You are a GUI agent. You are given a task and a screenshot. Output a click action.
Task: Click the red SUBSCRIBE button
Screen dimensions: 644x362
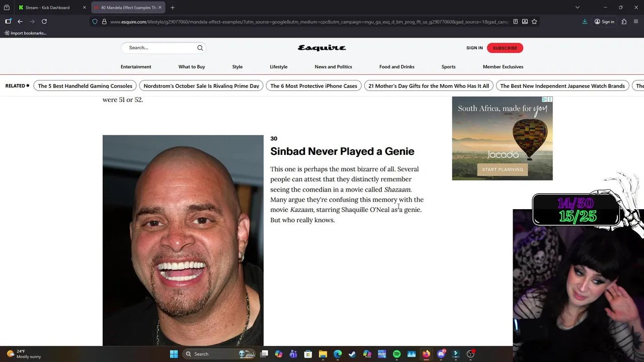(505, 48)
